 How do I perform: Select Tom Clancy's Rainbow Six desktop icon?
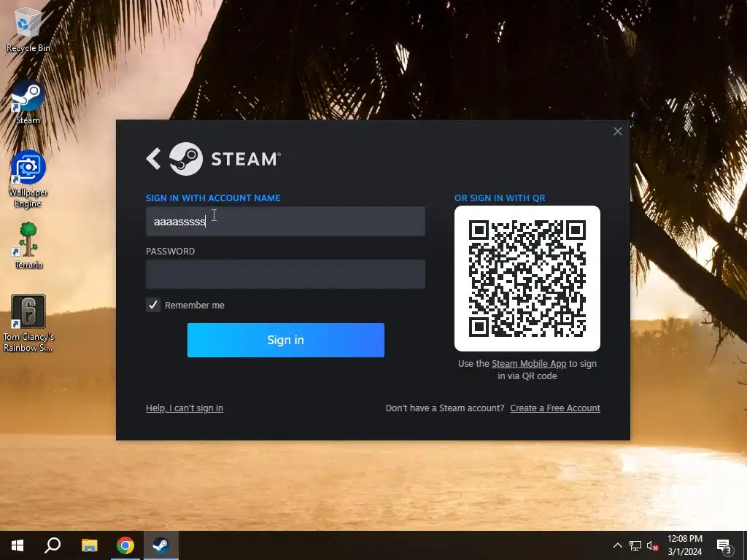(x=28, y=324)
